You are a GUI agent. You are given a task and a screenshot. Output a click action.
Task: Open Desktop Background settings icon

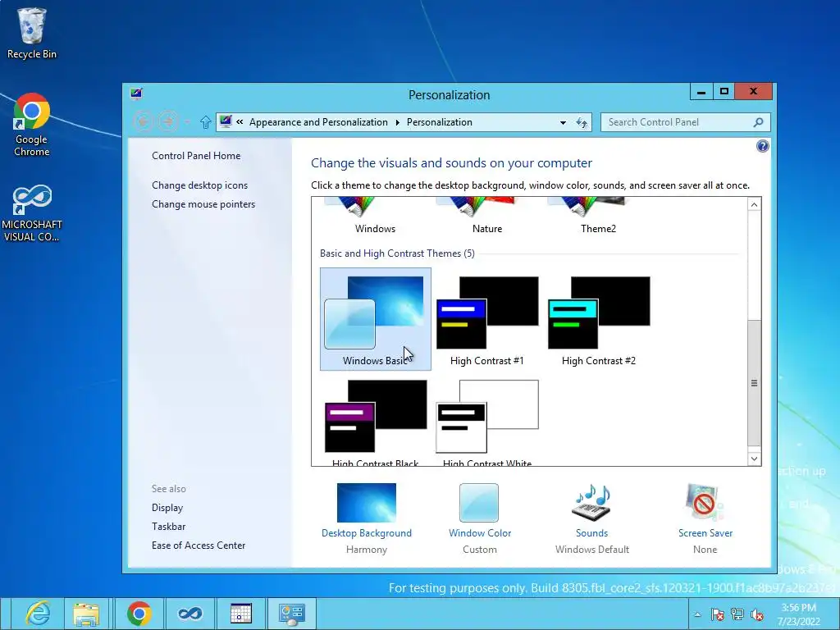367,503
